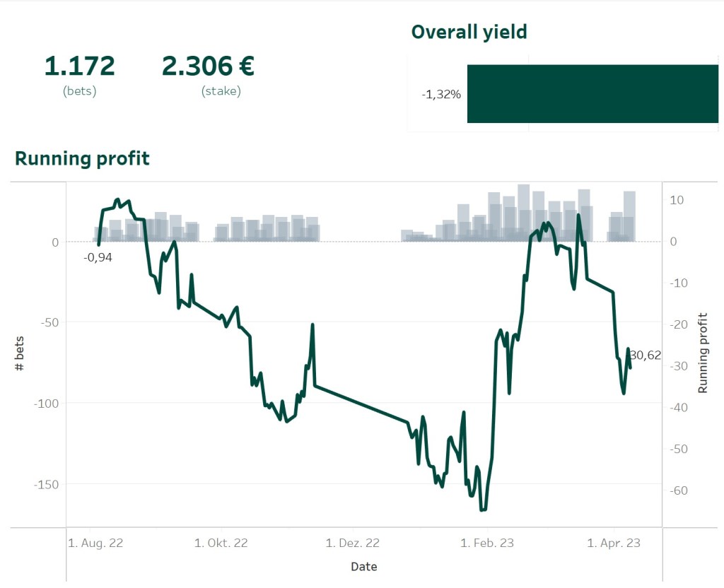Click the (bets) caption under 1.172
Screen dimensions: 724x588
(x=79, y=91)
